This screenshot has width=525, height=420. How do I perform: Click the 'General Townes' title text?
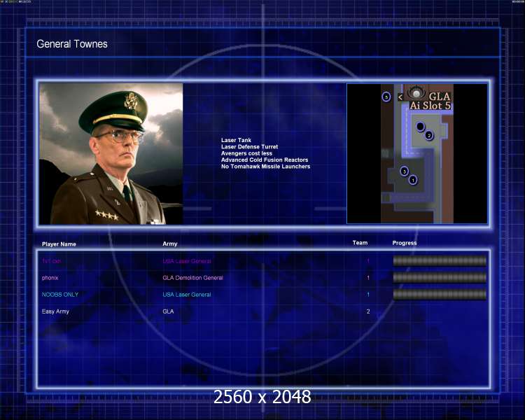(x=72, y=44)
